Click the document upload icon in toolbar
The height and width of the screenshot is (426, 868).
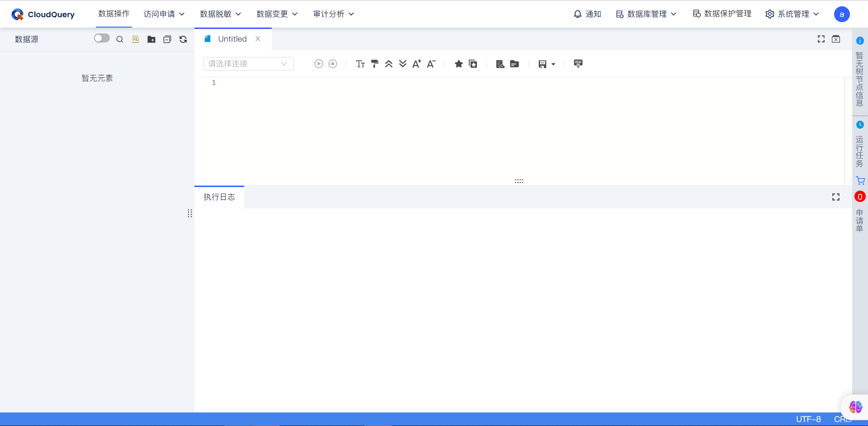500,64
